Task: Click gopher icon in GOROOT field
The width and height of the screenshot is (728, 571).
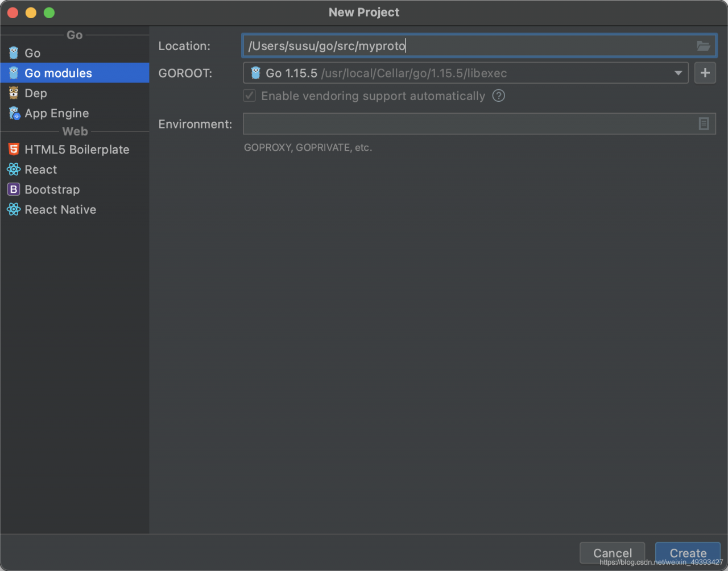Action: coord(256,73)
